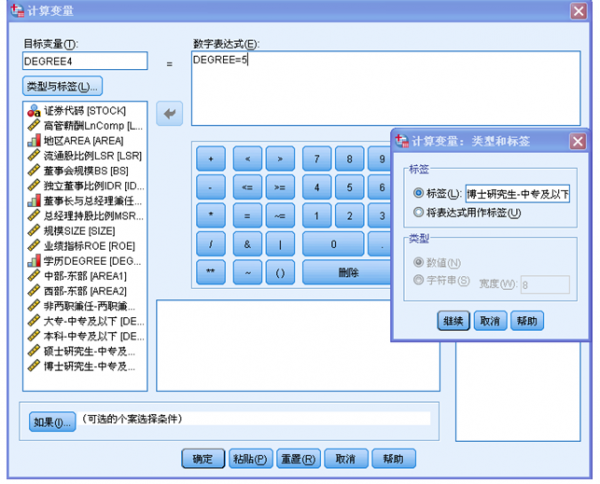Select the 标签(L) radio button
The width and height of the screenshot is (600, 484).
(x=418, y=193)
